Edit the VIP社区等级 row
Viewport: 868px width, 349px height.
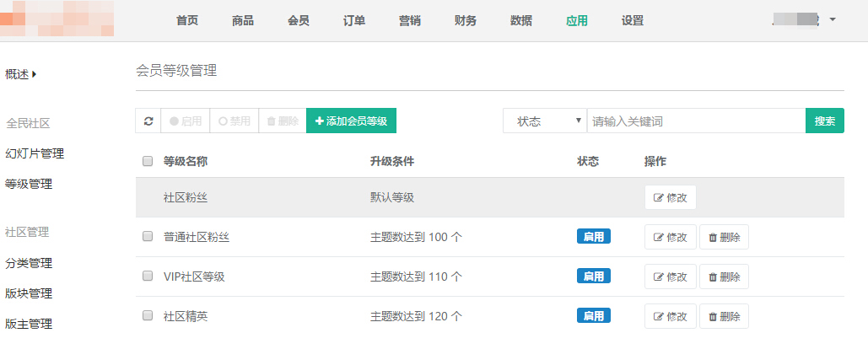coord(670,277)
